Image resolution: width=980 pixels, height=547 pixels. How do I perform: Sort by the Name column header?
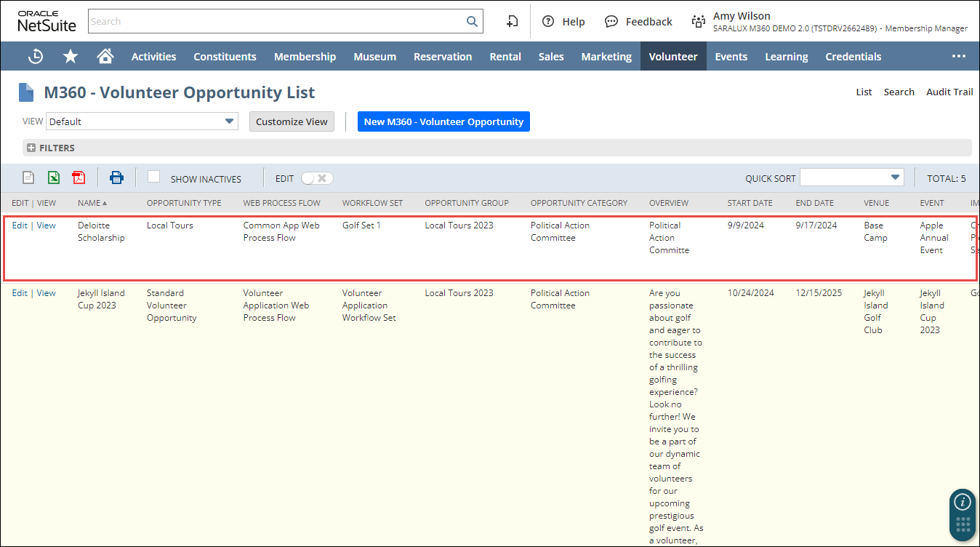click(x=89, y=203)
